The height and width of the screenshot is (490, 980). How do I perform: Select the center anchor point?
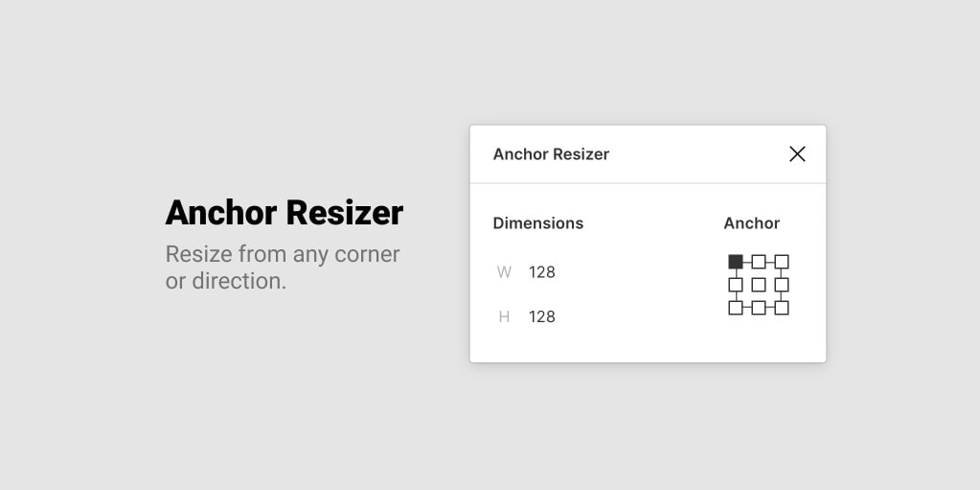tap(759, 285)
